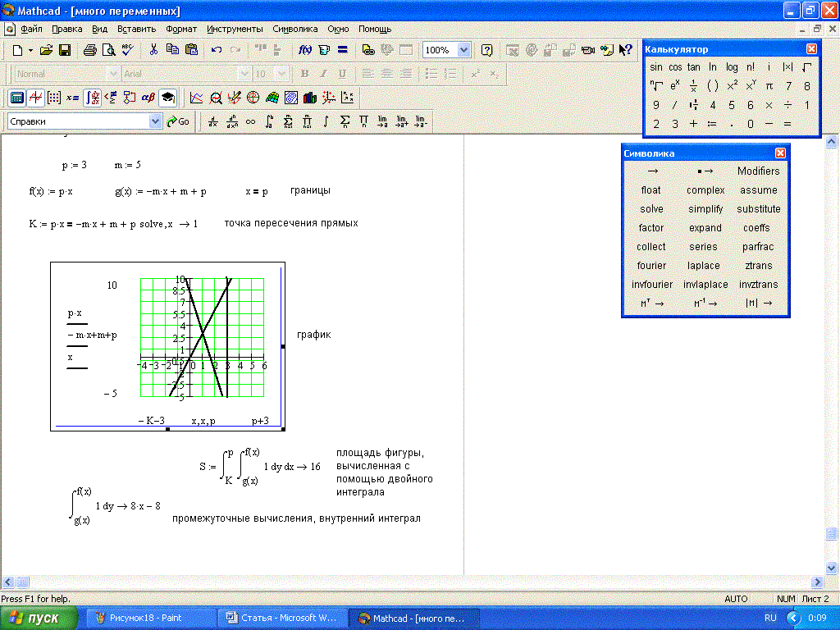Open the Вставить menu

136,29
